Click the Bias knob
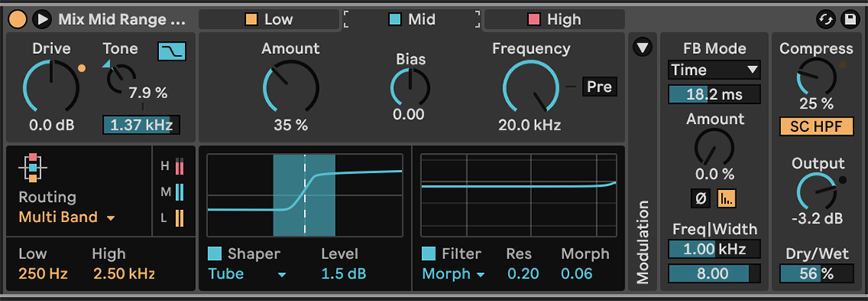Viewport: 868px width, 301px height. pos(410,88)
